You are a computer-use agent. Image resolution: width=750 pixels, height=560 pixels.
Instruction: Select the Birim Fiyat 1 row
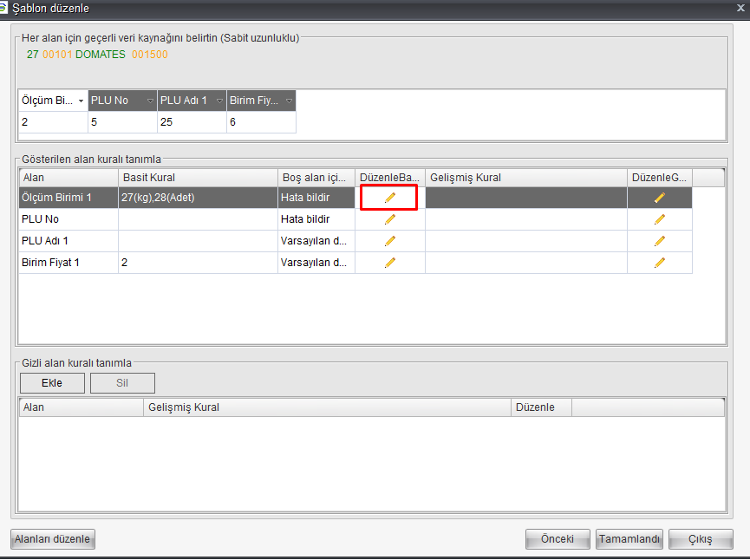click(x=355, y=262)
